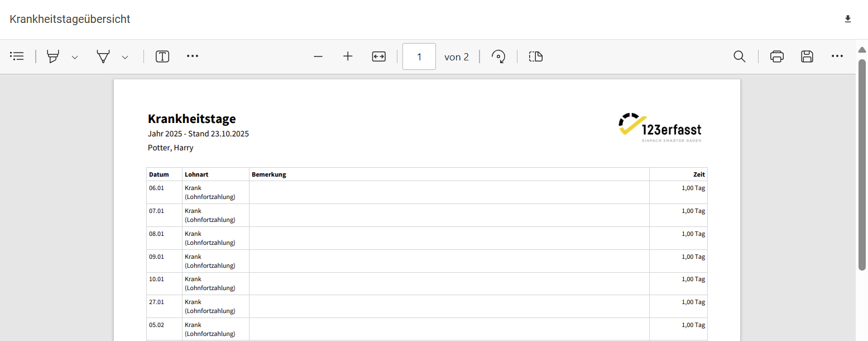
Task: Select the highlighter tool
Action: tap(53, 56)
